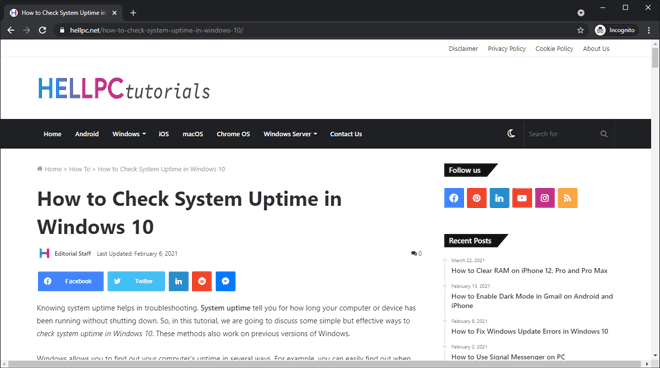Close the How to Check System Uptime tab

pyautogui.click(x=114, y=13)
